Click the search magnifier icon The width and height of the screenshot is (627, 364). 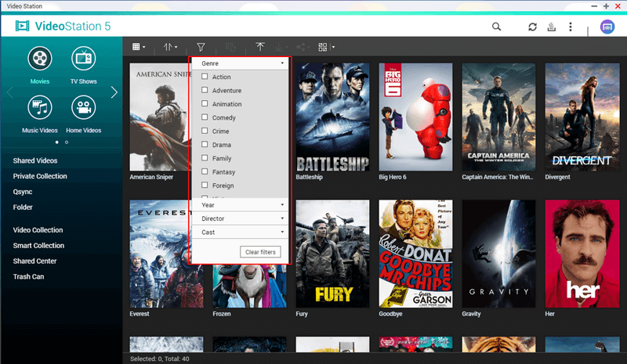pos(496,27)
